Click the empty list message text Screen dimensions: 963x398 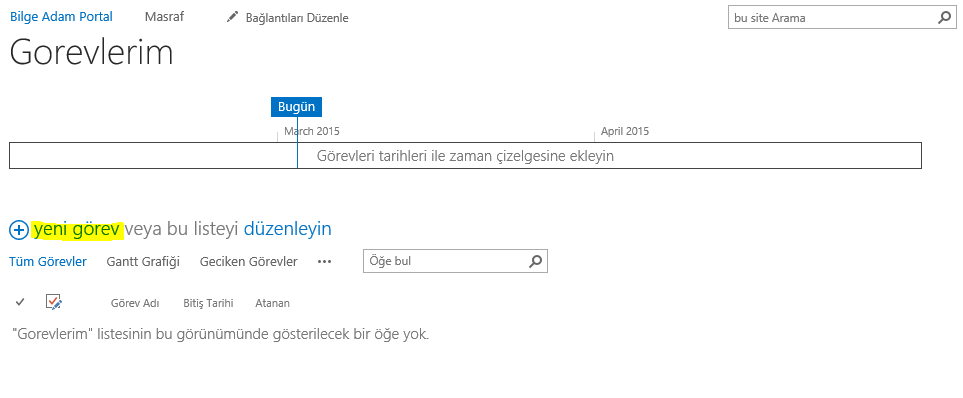220,335
